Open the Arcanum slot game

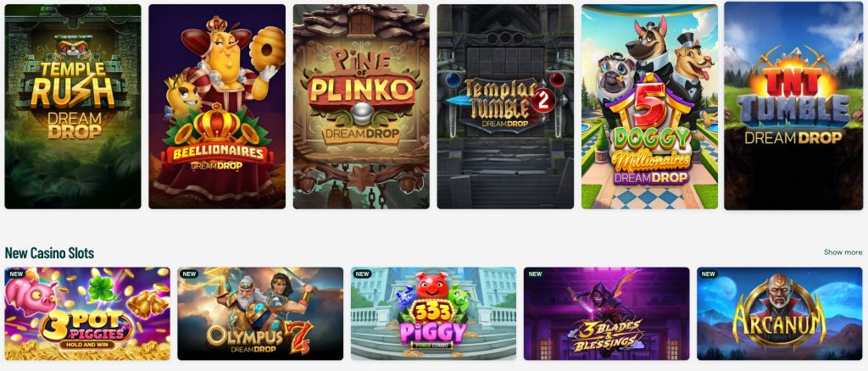780,313
